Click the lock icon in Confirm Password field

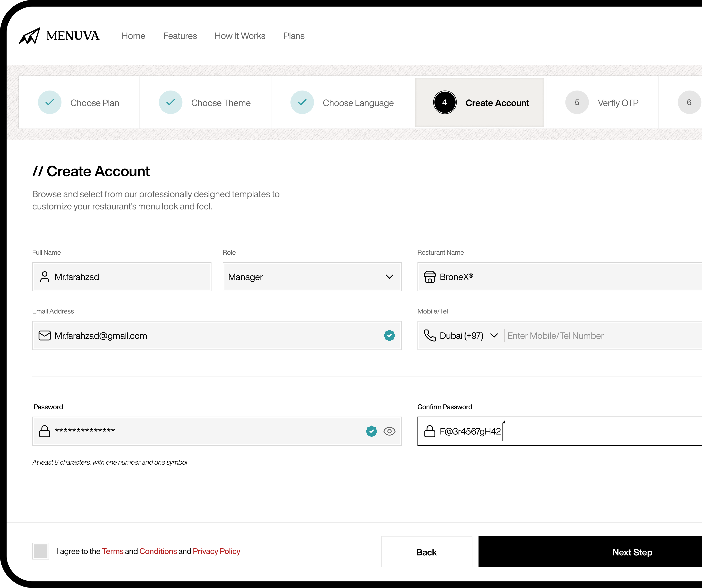pyautogui.click(x=430, y=431)
